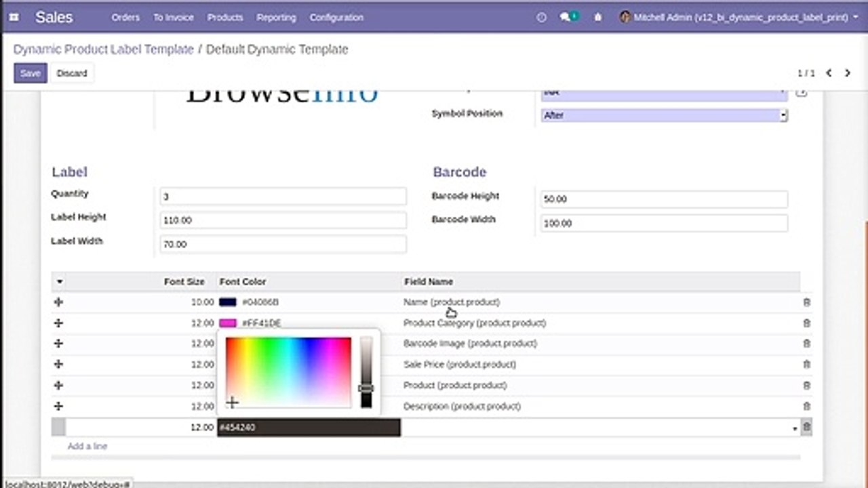Click the dark blue #04086B color swatch

(228, 302)
